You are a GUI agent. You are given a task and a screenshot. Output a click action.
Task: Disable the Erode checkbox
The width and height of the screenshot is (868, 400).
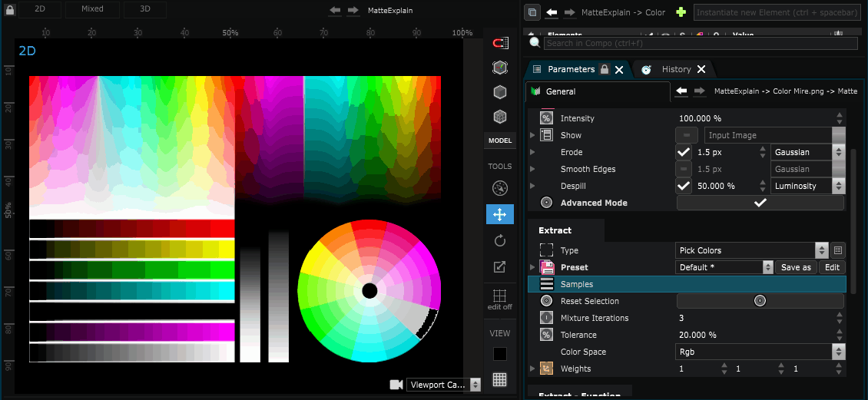(x=683, y=152)
